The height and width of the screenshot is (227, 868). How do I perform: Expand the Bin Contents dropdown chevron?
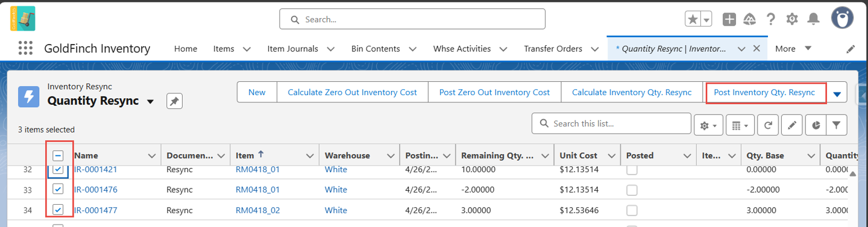coord(412,49)
